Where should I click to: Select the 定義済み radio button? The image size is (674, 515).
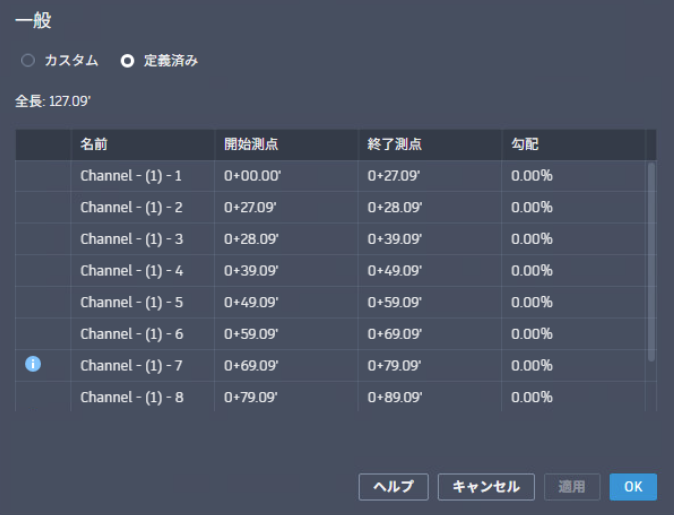(127, 61)
